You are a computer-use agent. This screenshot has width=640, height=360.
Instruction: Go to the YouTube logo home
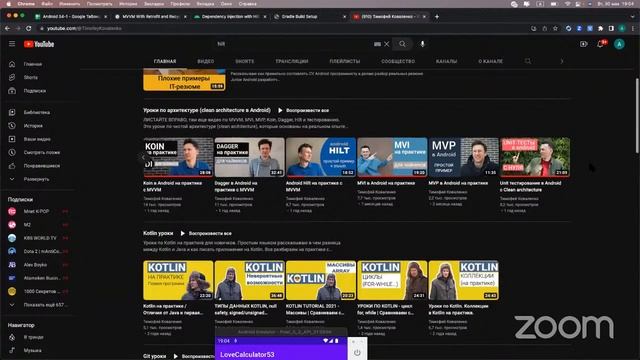click(x=39, y=44)
